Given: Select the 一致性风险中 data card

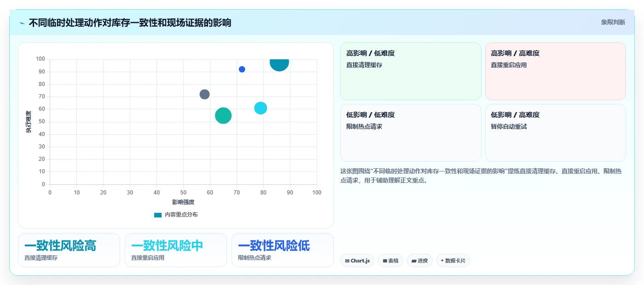Looking at the screenshot, I should click(x=176, y=250).
